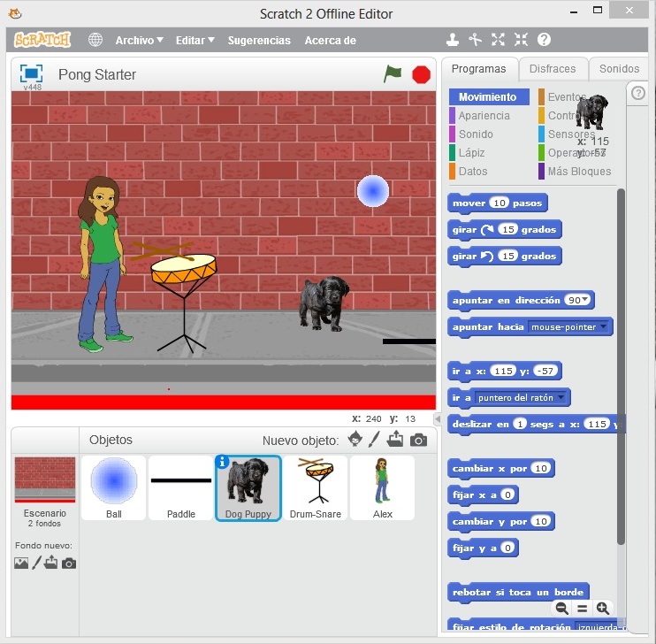This screenshot has width=656, height=644.
Task: Click the blocks palette vertical scrollbar
Action: (621, 366)
